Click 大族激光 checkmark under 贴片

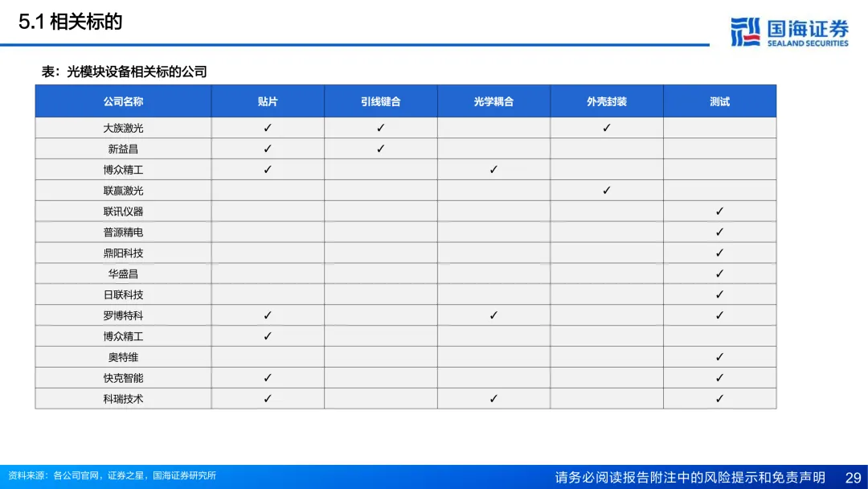coord(268,128)
